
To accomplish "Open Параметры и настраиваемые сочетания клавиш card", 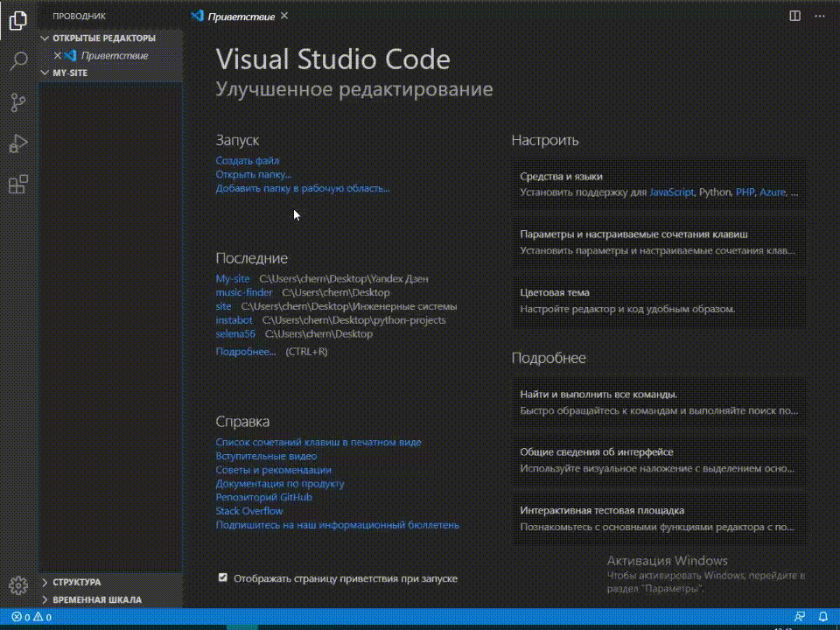I will [x=660, y=242].
